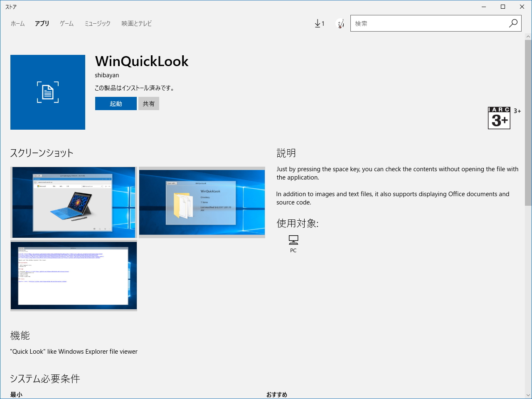View the first desktop browser screenshot

(74, 202)
